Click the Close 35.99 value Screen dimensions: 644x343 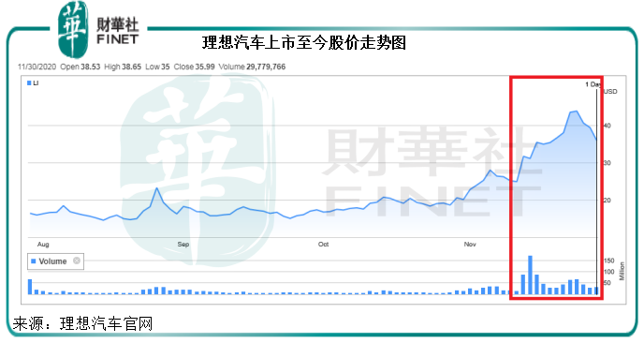[194, 67]
